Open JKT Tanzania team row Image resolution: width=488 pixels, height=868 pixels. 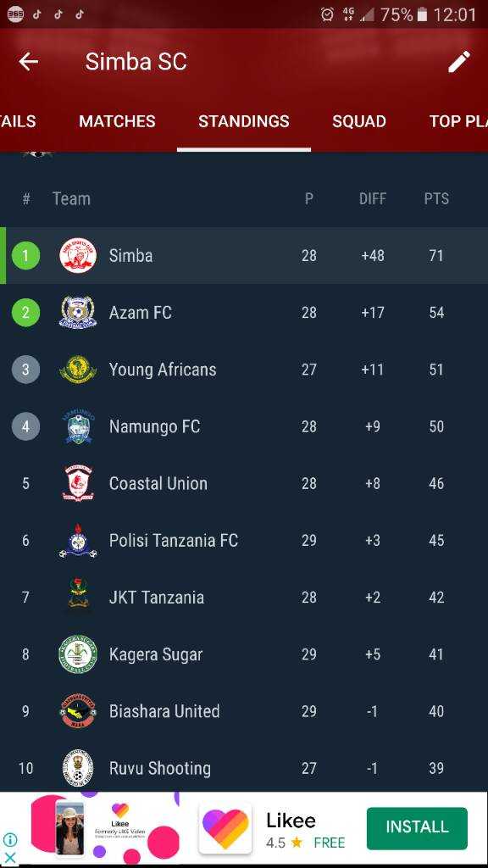tap(244, 598)
